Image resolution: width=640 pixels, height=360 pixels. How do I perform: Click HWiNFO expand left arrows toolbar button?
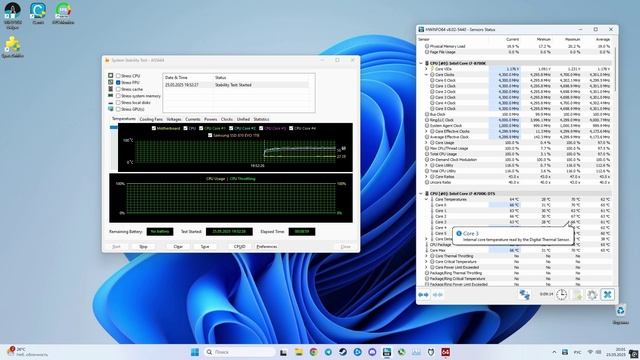(x=423, y=295)
